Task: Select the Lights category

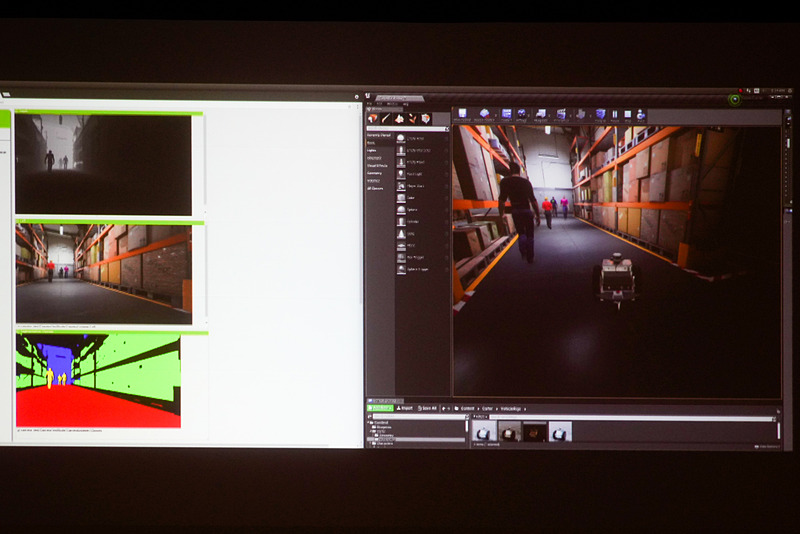Action: tap(372, 150)
